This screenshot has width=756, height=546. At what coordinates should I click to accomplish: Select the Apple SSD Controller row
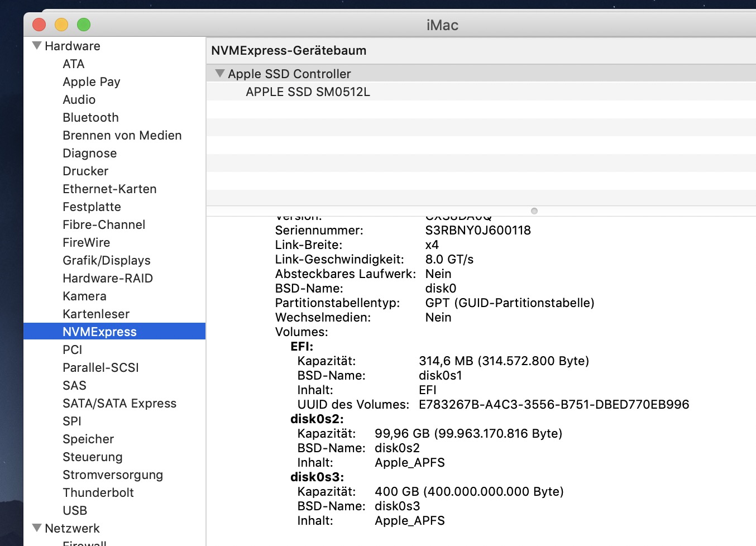[481, 74]
